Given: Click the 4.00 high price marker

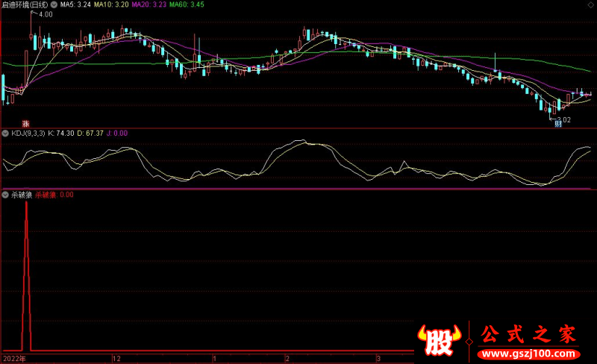Looking at the screenshot, I should pyautogui.click(x=45, y=14).
